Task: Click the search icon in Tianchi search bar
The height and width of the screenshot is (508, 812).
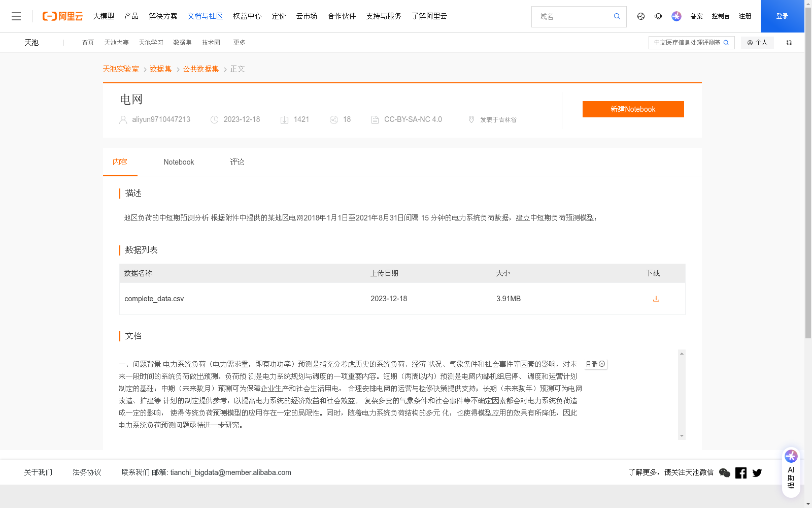Action: point(727,42)
